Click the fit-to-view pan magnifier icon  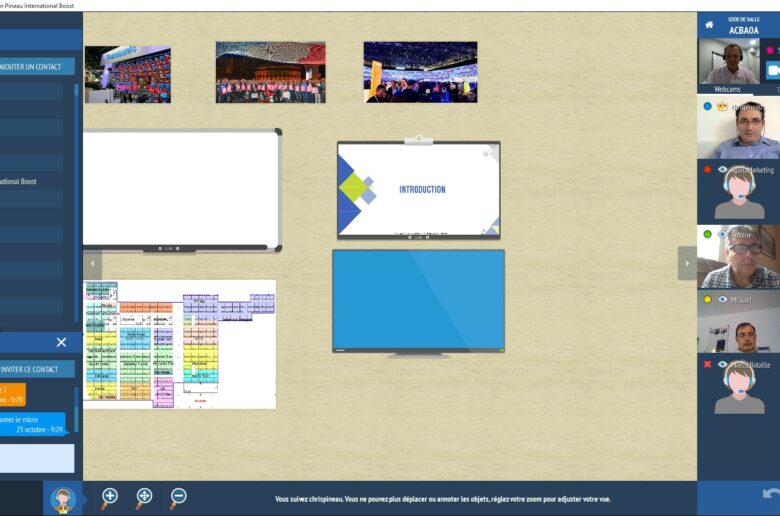144,497
